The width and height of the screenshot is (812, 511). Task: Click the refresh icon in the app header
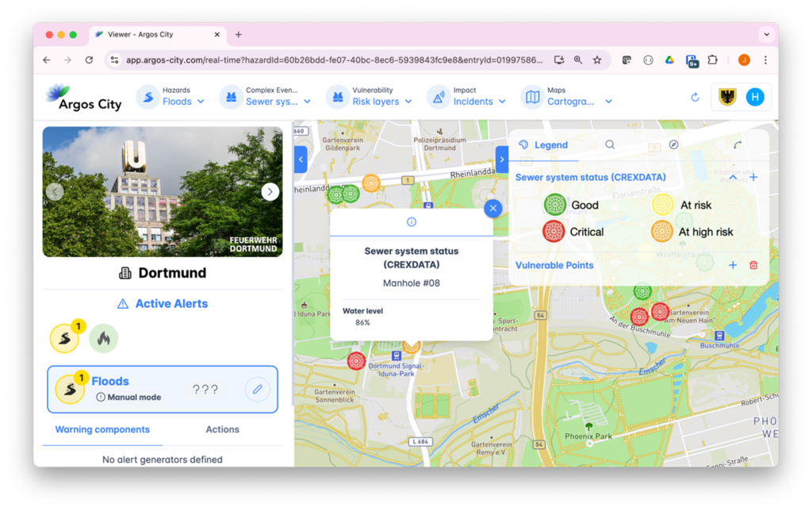click(x=695, y=97)
